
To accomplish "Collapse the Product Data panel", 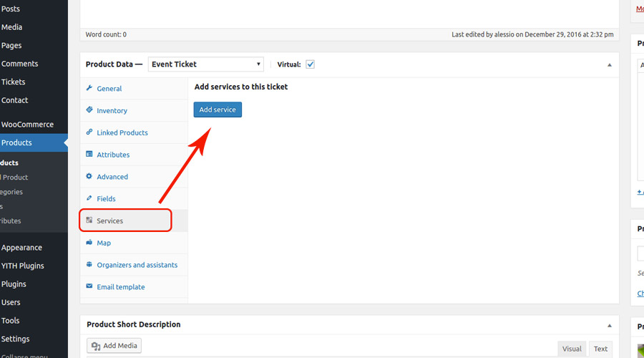I will (x=610, y=64).
